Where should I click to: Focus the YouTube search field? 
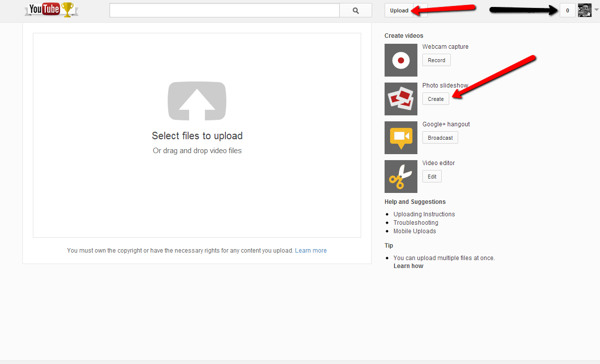pyautogui.click(x=224, y=10)
